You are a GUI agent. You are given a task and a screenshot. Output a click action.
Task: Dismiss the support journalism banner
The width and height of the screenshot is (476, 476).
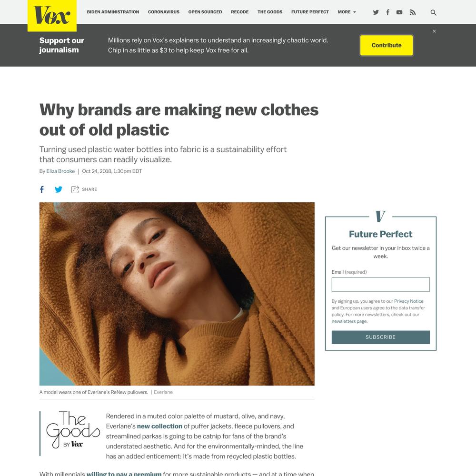click(x=435, y=31)
